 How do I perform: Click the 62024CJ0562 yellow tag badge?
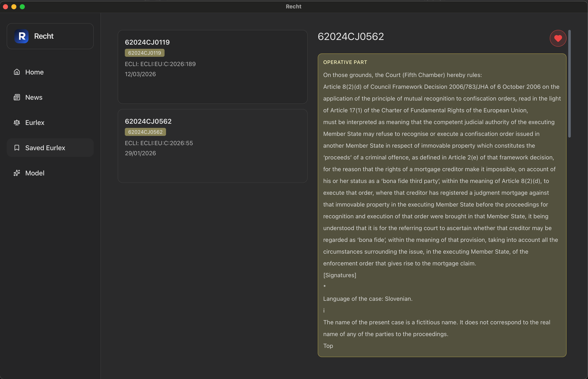(x=145, y=132)
